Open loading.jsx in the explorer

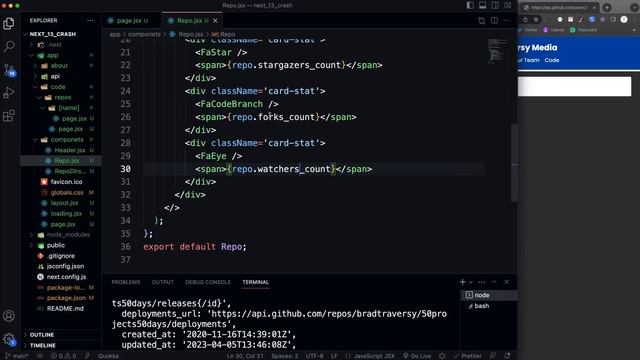click(60, 213)
